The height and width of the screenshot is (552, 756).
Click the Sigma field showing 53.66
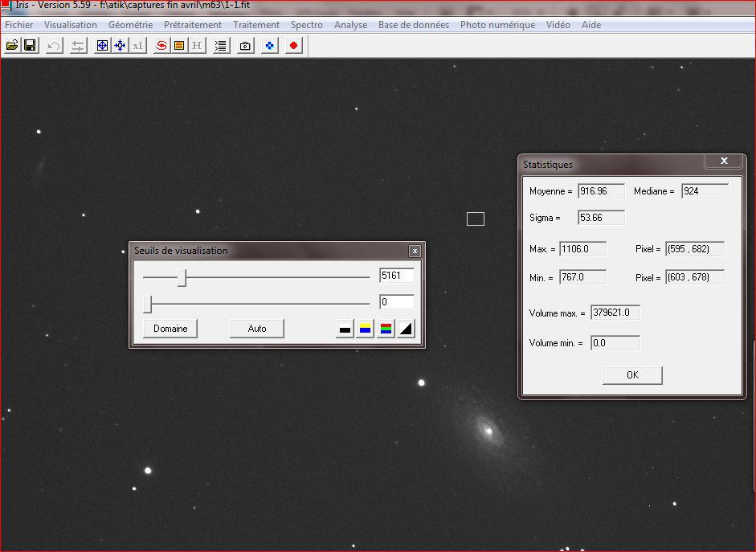pyautogui.click(x=601, y=218)
